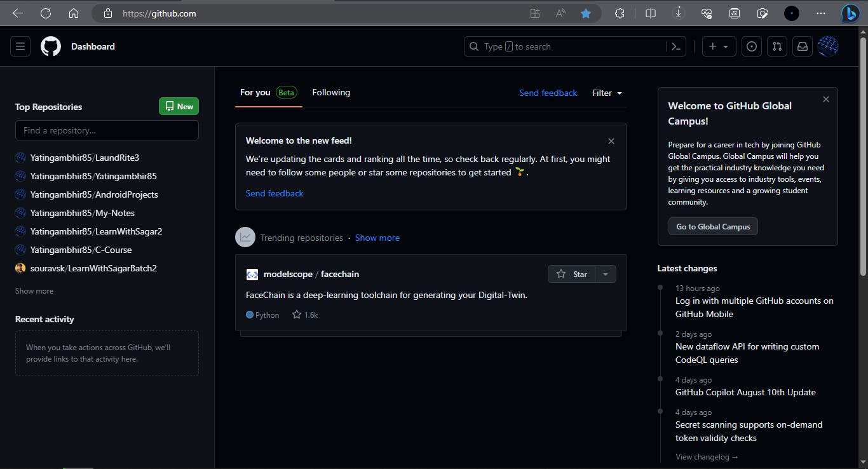This screenshot has height=469, width=868.
Task: Expand the Create new plus dropdown
Action: coord(719,46)
